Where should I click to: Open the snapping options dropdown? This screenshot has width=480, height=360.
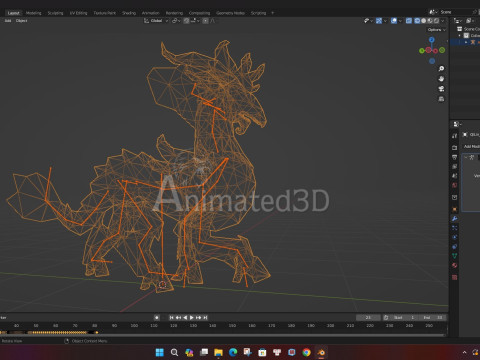[x=195, y=21]
